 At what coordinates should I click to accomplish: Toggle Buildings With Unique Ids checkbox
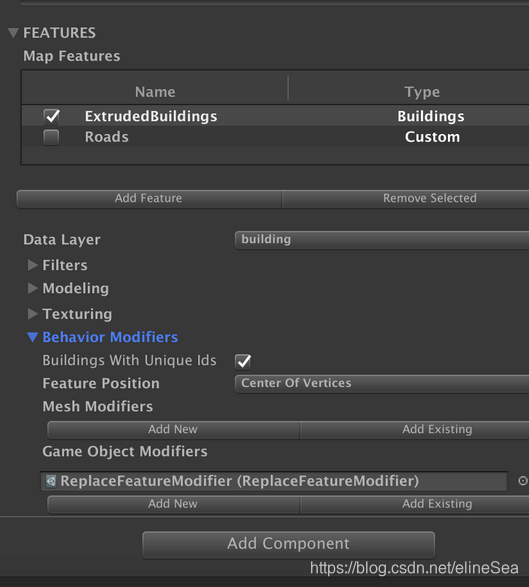243,361
